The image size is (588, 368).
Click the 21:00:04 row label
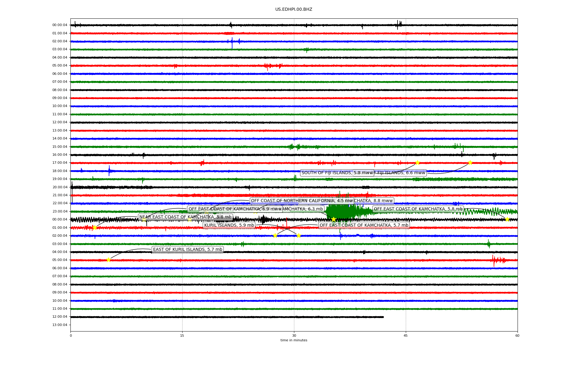pos(60,195)
